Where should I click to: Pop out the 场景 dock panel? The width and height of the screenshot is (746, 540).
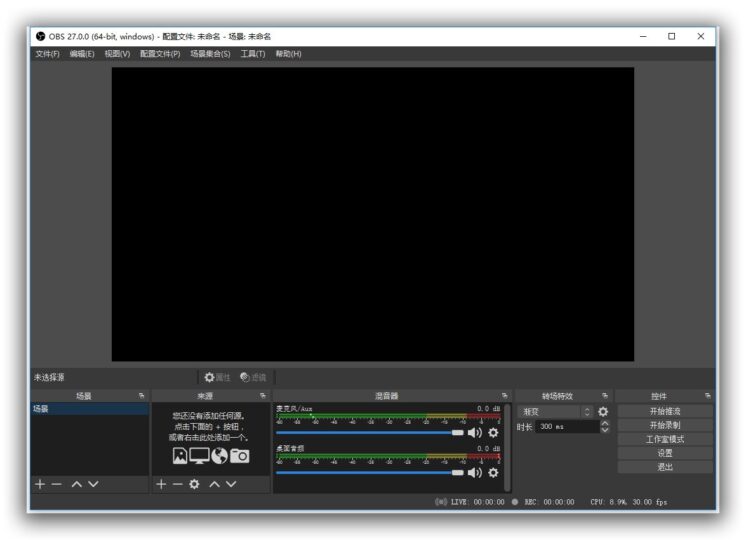coord(141,396)
